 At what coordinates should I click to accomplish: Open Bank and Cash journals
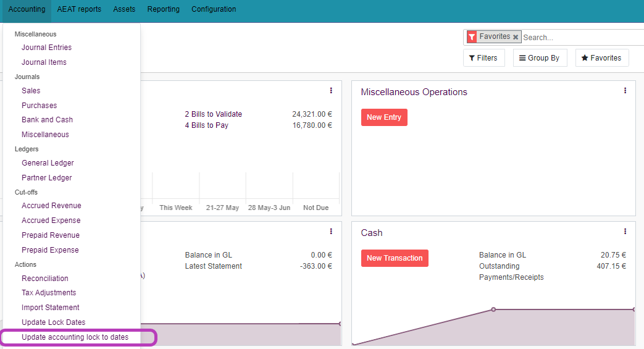[47, 120]
